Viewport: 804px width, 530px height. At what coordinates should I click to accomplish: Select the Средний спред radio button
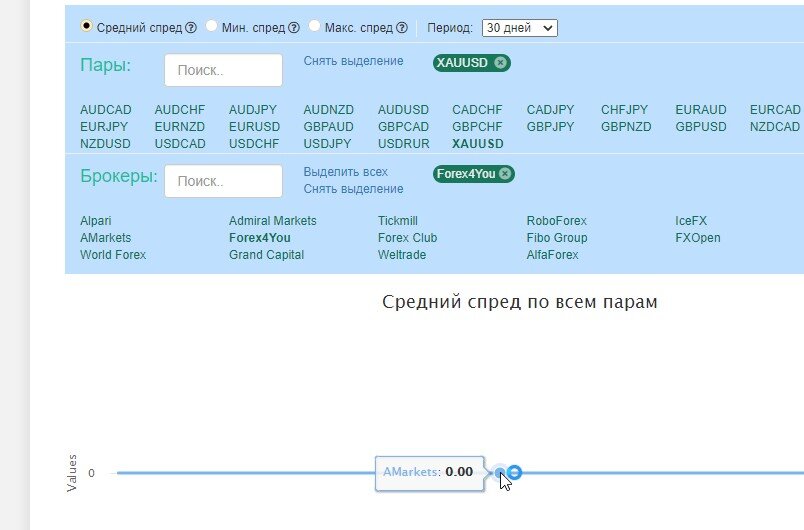[x=86, y=26]
